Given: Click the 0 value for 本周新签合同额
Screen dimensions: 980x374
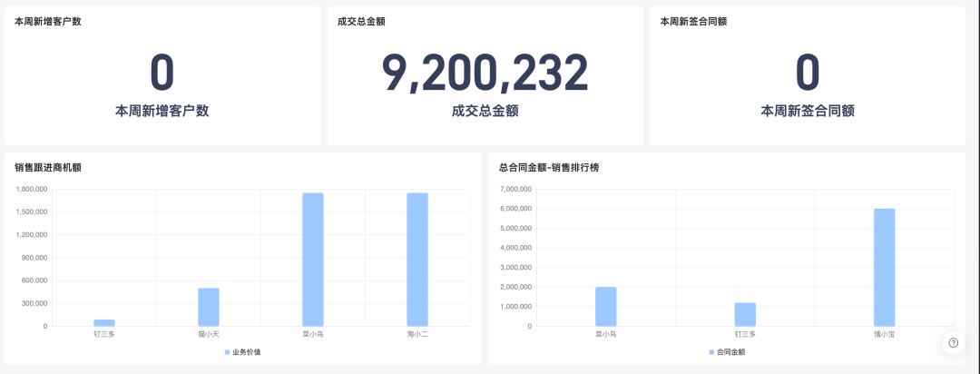Looking at the screenshot, I should point(808,73).
